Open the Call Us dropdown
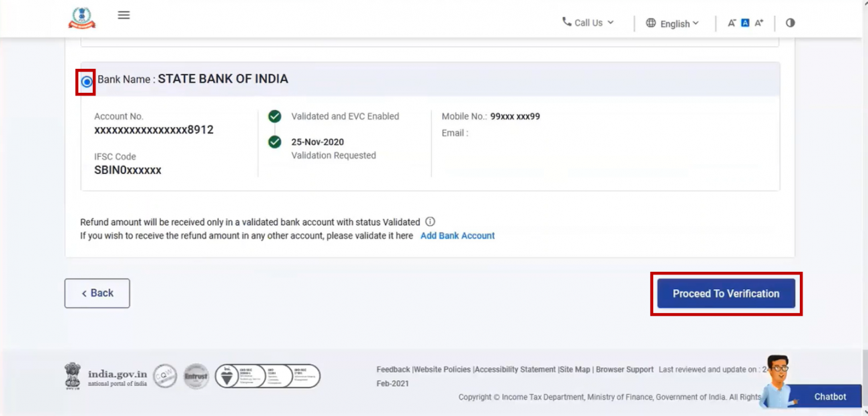 pyautogui.click(x=590, y=22)
